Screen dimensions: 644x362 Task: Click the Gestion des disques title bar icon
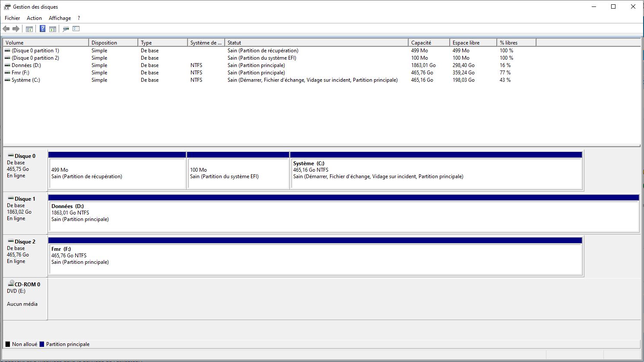[7, 7]
